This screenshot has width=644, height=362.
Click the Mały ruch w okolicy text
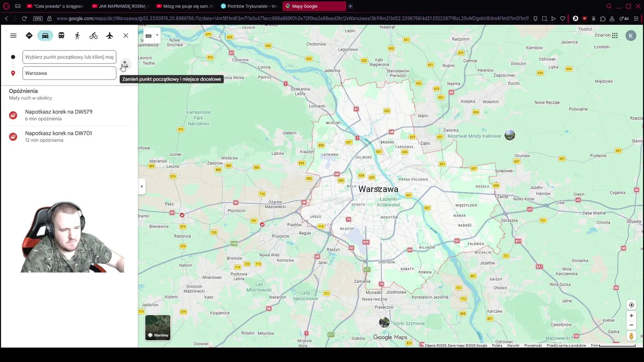[x=30, y=98]
